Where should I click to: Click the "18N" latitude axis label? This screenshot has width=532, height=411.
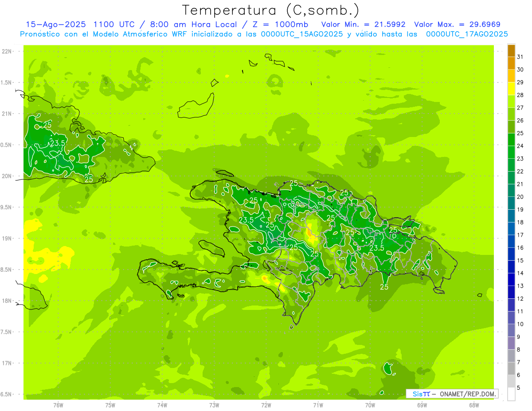(7, 301)
